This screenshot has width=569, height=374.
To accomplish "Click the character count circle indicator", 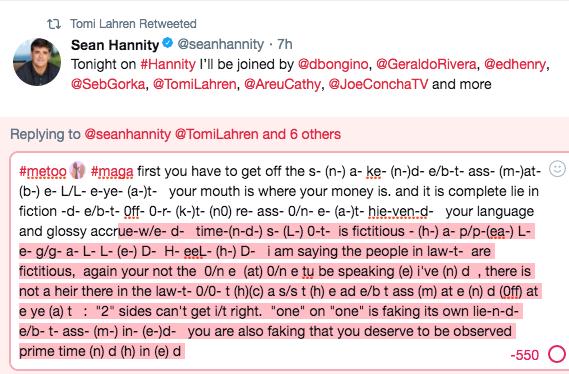I will [557, 354].
